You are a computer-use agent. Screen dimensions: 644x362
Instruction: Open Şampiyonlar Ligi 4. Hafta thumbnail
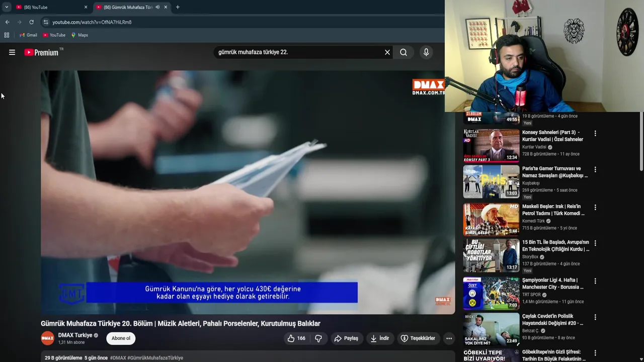click(491, 293)
